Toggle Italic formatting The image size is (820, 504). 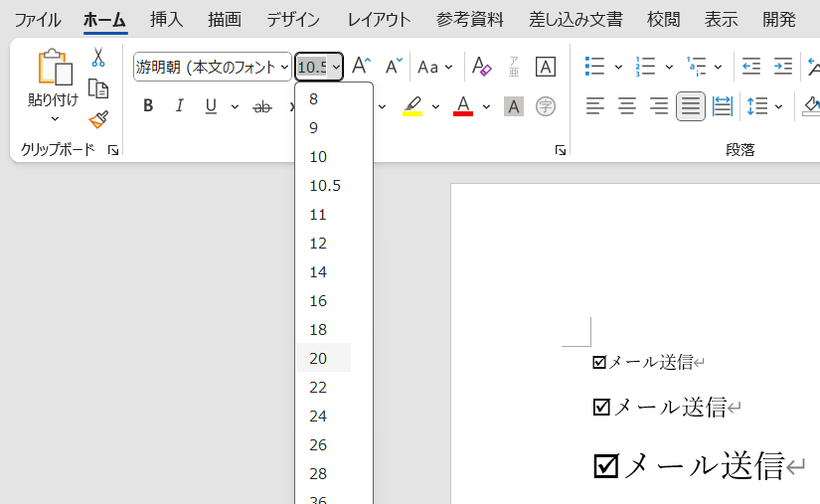tap(179, 106)
